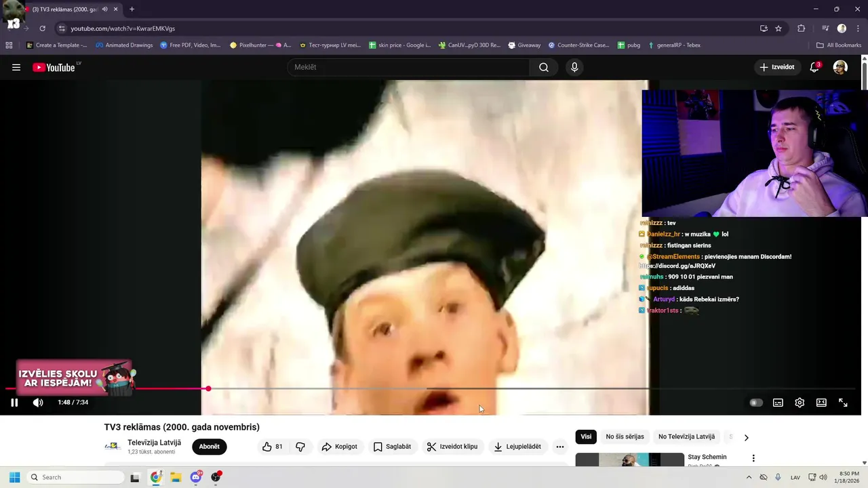Reload the page in Chrome
The width and height of the screenshot is (868, 488).
(x=42, y=28)
